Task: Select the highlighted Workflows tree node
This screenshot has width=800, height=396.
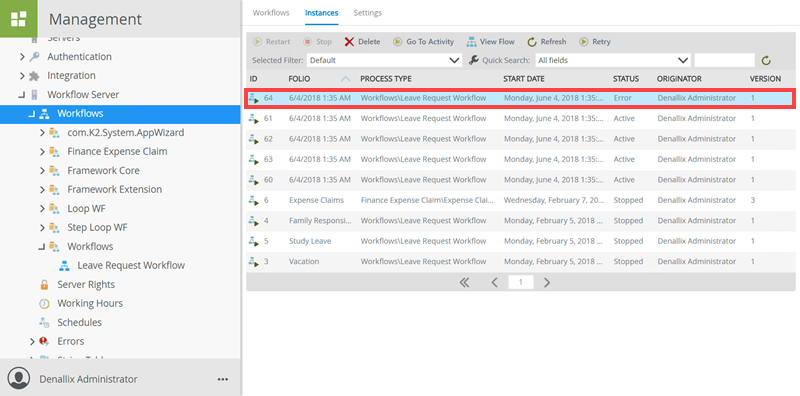Action: click(120, 114)
